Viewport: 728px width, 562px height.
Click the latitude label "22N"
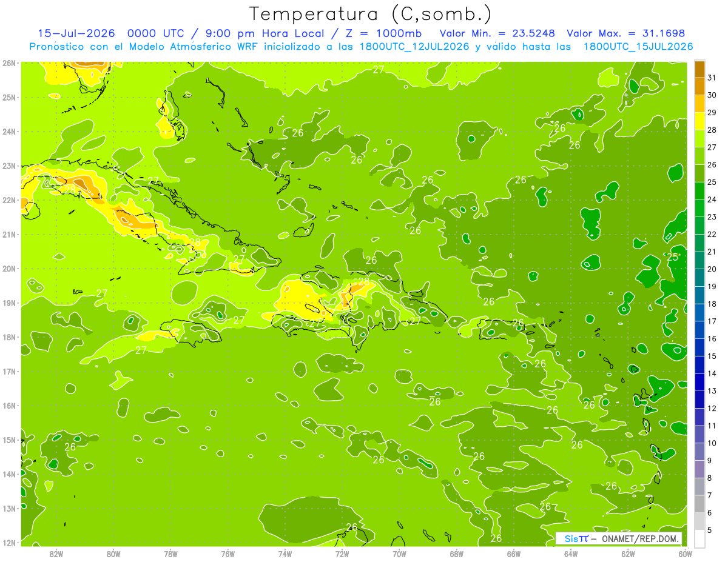(8, 200)
